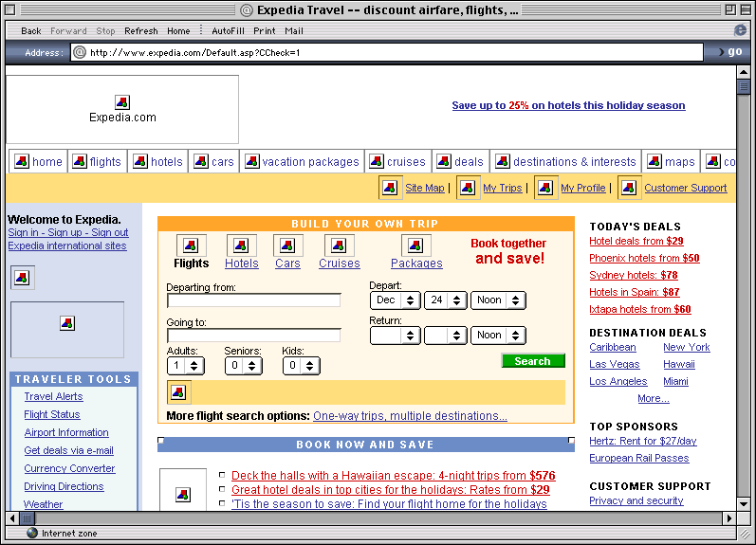The width and height of the screenshot is (756, 545).
Task: Click the image icon in the yellow bar below Adults
Action: click(x=178, y=392)
